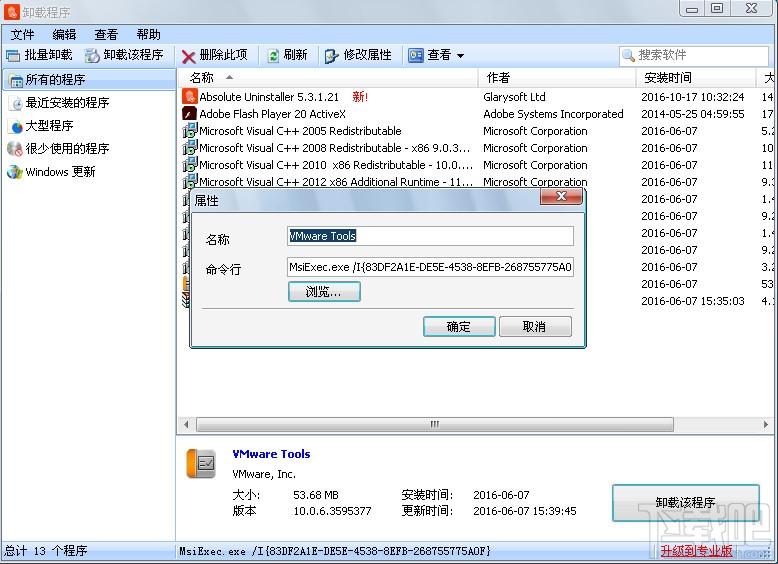Click size value 53.68 MB
Image resolution: width=778 pixels, height=564 pixels.
pyautogui.click(x=316, y=495)
